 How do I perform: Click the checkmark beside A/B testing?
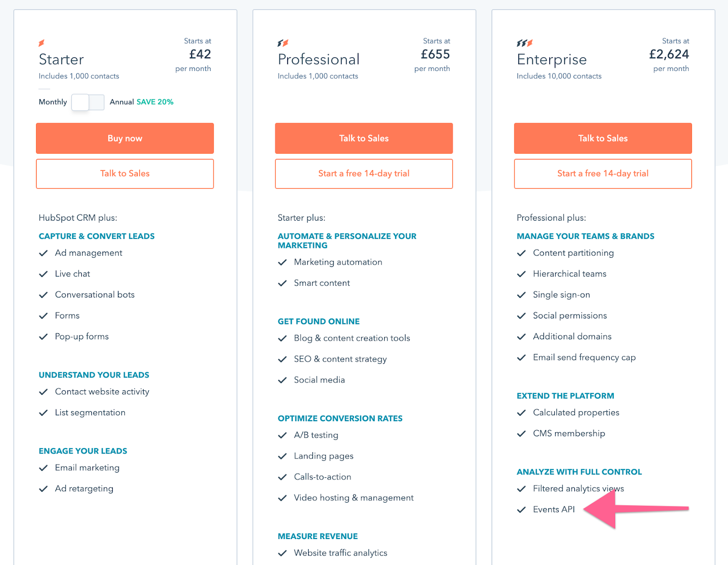click(282, 435)
